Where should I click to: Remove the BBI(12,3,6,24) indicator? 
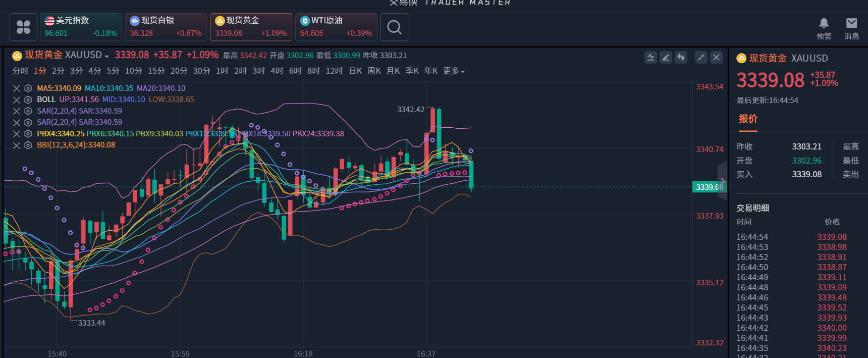point(17,145)
